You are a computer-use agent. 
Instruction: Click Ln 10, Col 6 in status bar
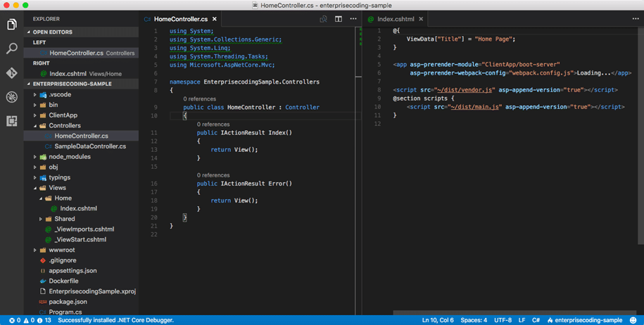(x=438, y=320)
